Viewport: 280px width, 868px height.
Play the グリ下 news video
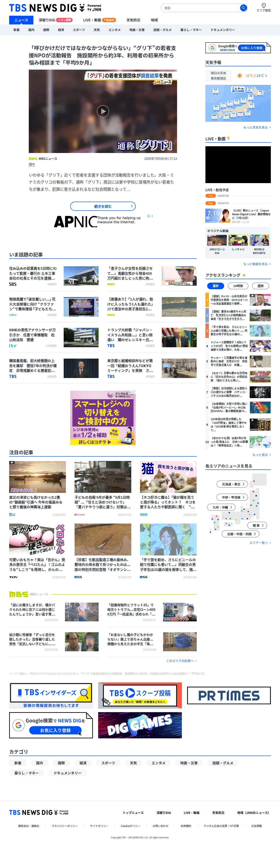tap(103, 111)
